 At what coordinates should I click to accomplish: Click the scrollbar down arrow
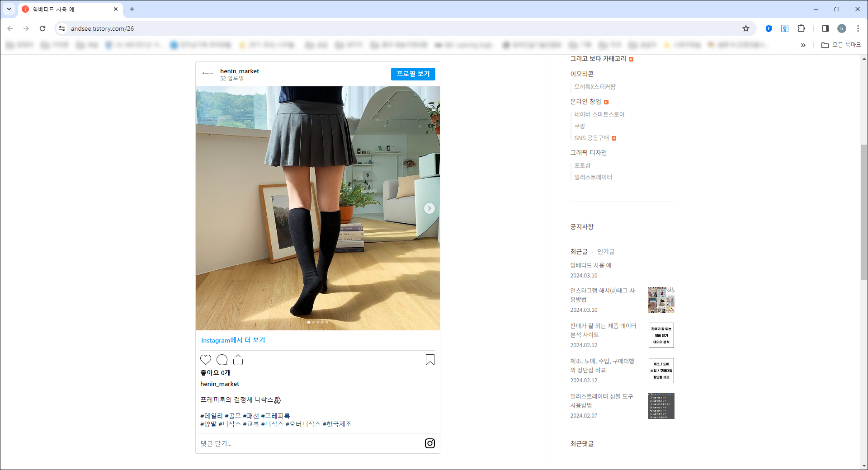[x=864, y=466]
